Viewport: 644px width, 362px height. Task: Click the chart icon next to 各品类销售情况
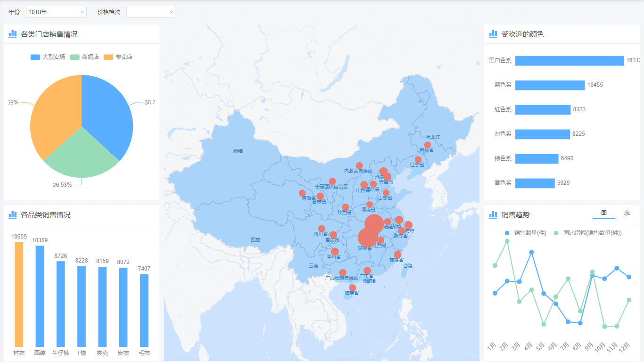click(x=12, y=215)
